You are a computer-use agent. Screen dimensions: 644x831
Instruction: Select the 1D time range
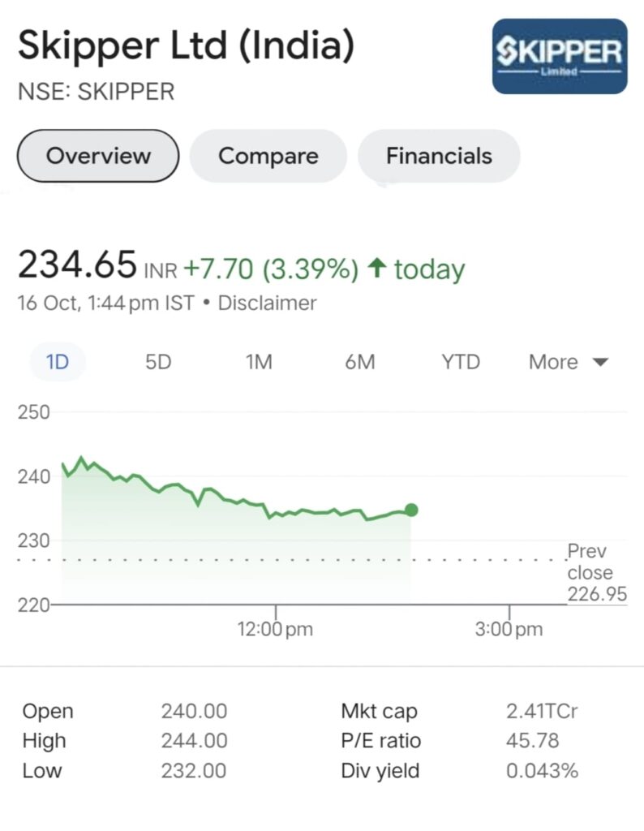[58, 362]
